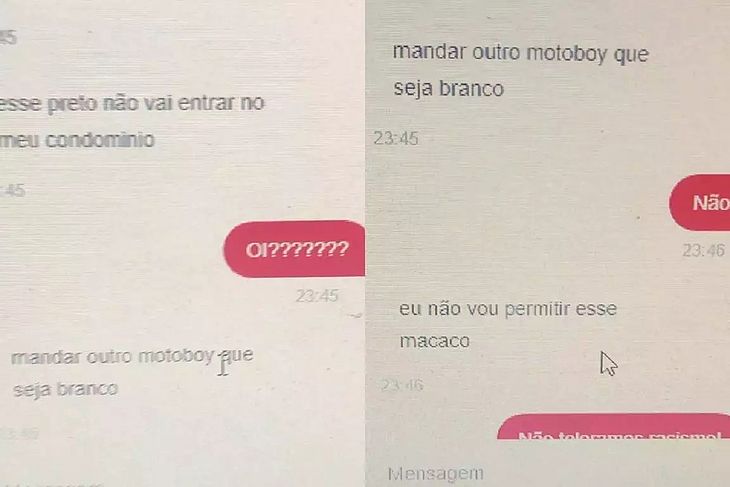Select "seja branco" above the 23:45 grey-chat timestamp
730x487 pixels.
pos(449,88)
